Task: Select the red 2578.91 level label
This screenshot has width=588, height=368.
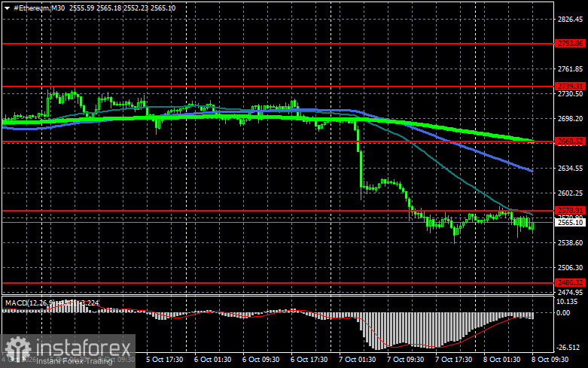Action: pyautogui.click(x=570, y=210)
